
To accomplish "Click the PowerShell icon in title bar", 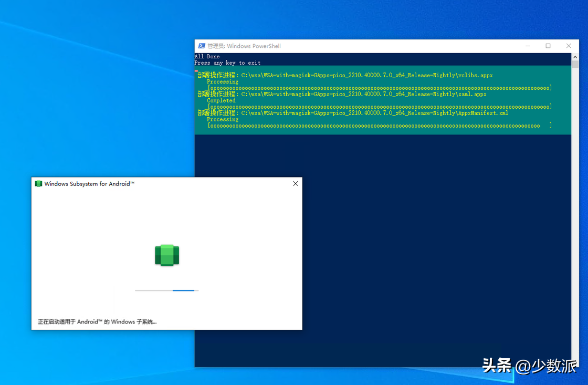I will click(201, 46).
